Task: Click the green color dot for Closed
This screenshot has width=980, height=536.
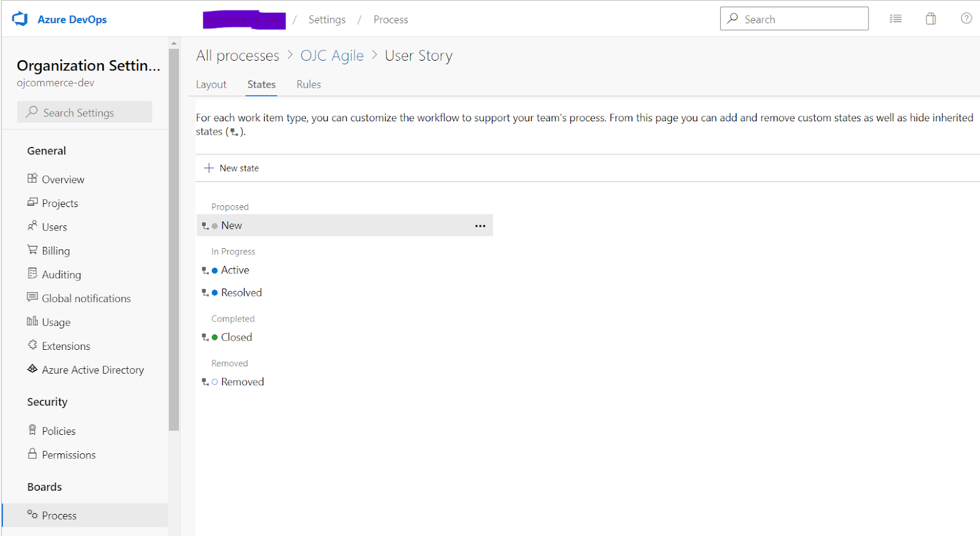Action: pos(214,338)
